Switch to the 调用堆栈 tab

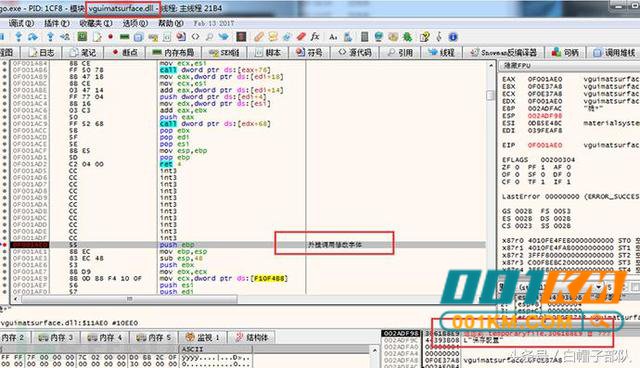click(x=614, y=53)
